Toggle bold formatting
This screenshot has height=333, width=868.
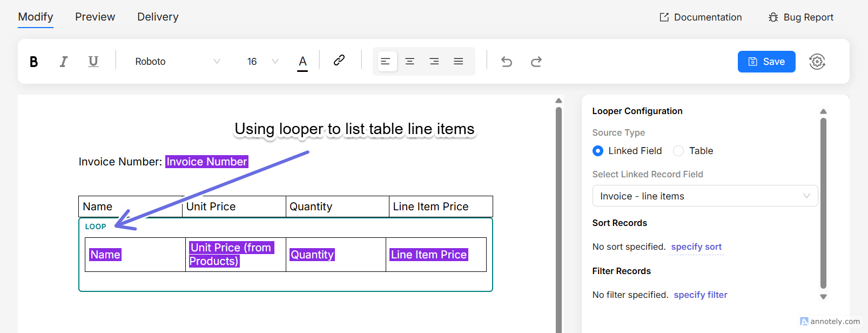pos(33,62)
